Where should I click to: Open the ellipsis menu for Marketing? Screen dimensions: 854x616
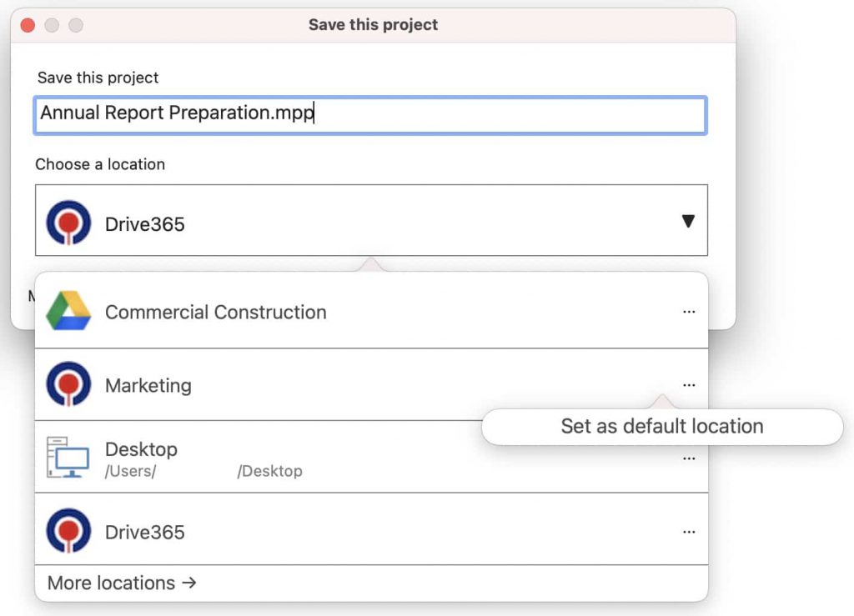[689, 384]
